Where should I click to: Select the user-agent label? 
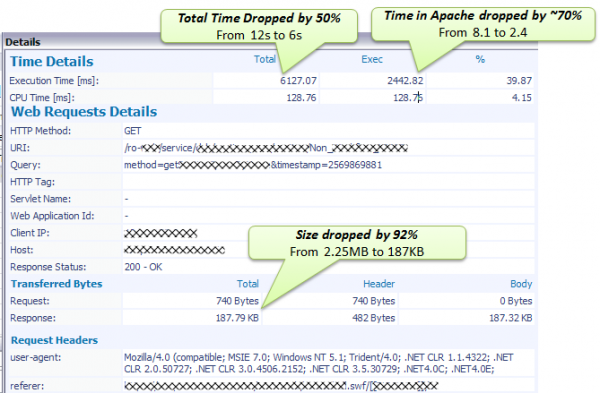(36, 358)
